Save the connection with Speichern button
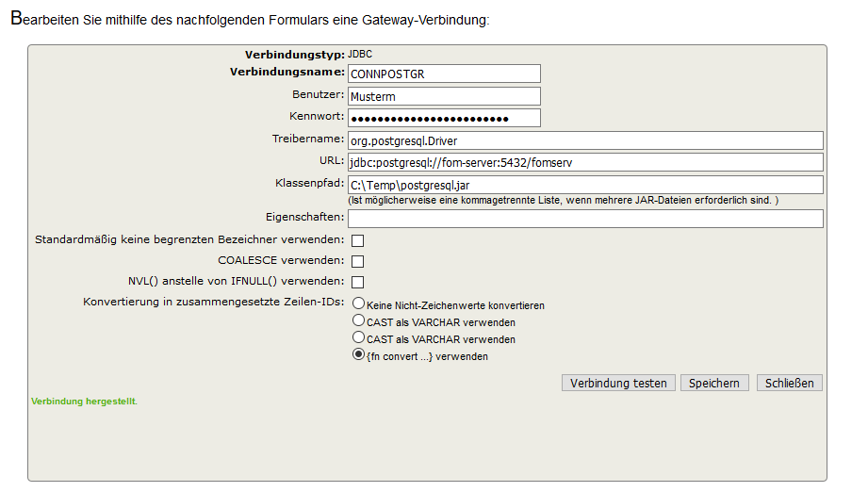The image size is (868, 492). tap(714, 383)
